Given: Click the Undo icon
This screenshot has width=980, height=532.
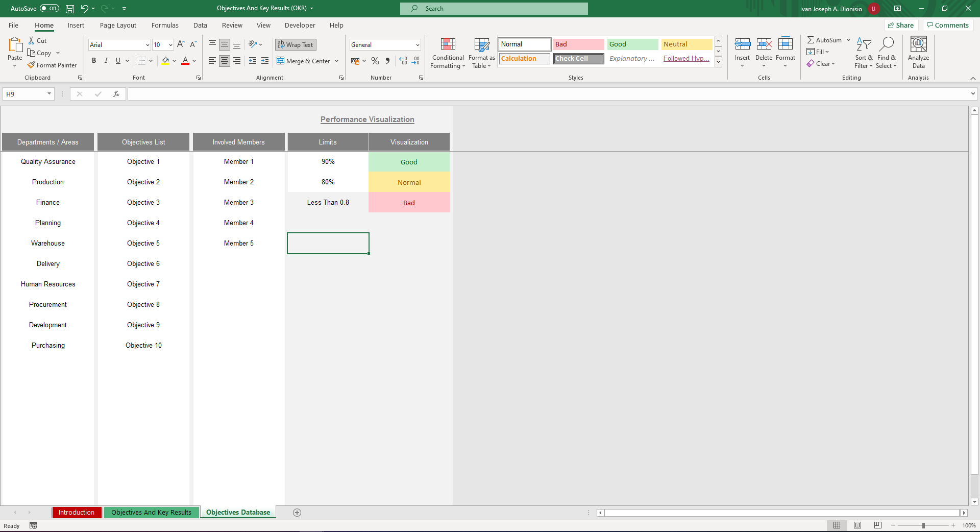Looking at the screenshot, I should pyautogui.click(x=84, y=9).
